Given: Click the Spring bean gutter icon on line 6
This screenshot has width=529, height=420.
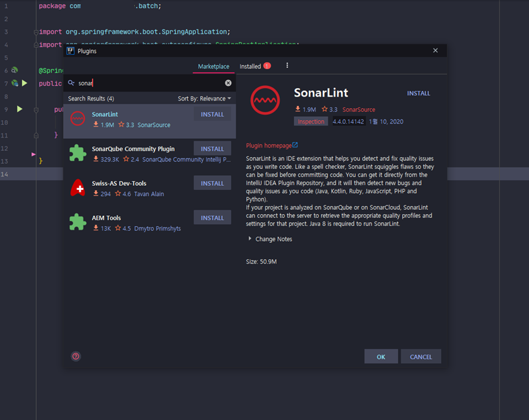Looking at the screenshot, I should (15, 70).
